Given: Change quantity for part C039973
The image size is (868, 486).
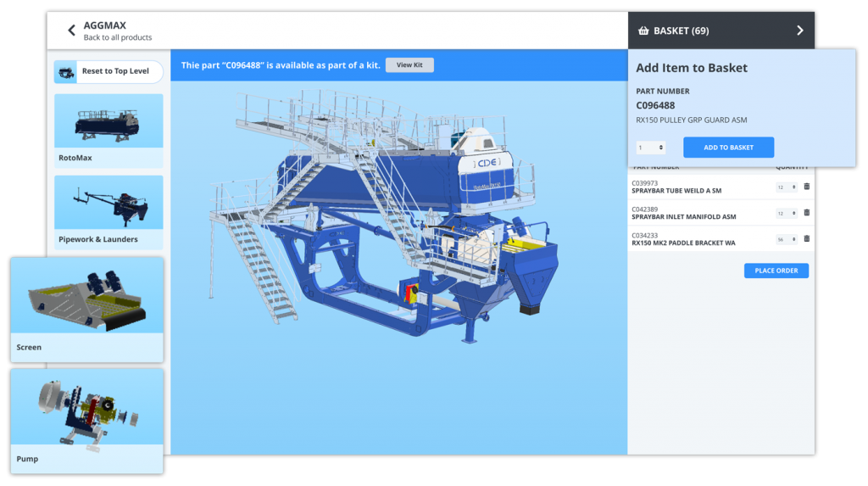Looking at the screenshot, I should point(787,187).
